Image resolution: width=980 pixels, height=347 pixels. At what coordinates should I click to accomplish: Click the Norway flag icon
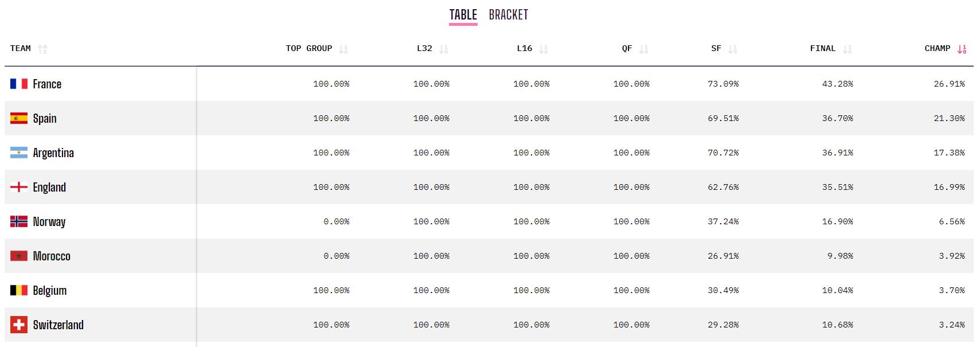coord(19,221)
